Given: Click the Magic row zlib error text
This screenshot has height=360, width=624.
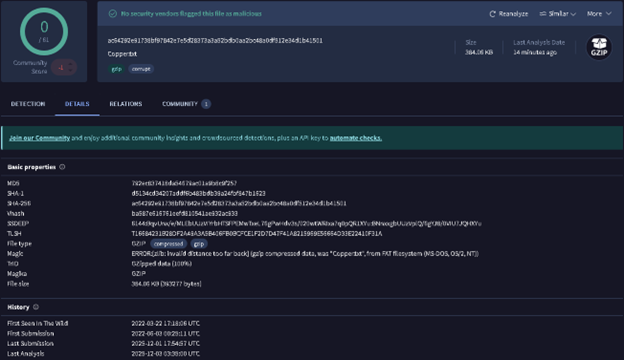Looking at the screenshot, I should point(305,254).
